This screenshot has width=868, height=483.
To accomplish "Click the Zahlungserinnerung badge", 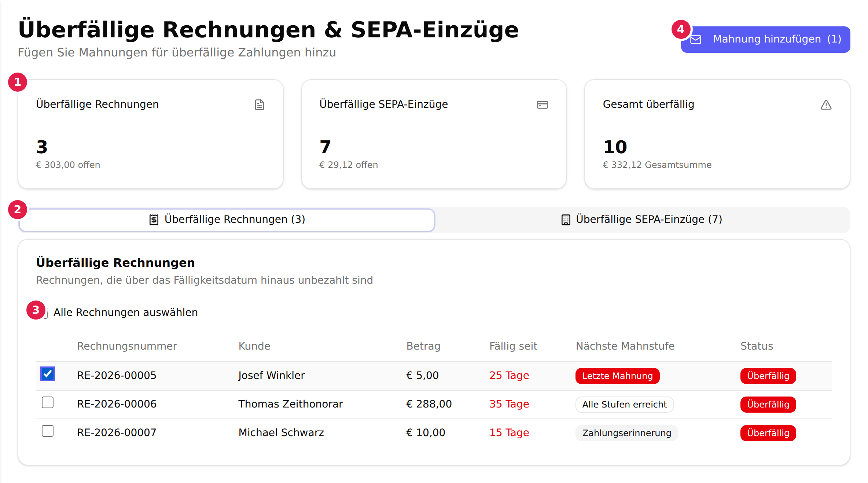I will 626,433.
